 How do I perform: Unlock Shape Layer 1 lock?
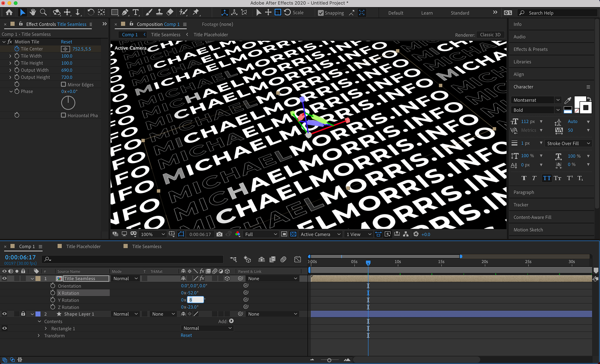(23, 314)
